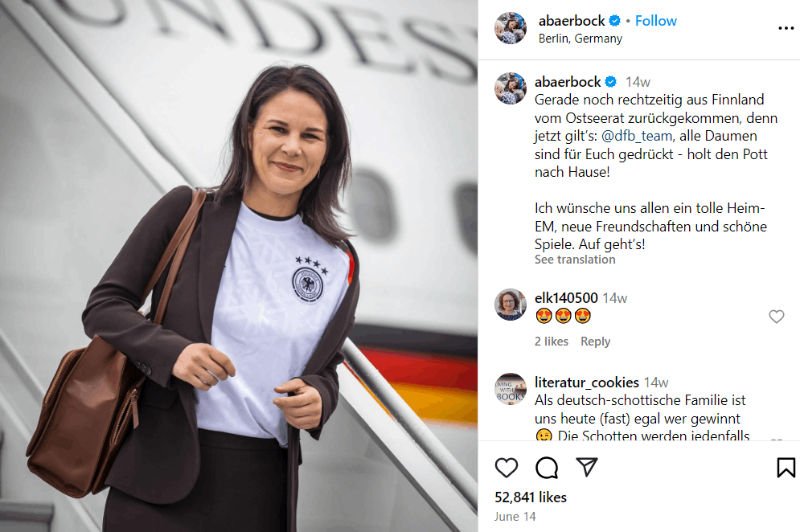Viewport: 800px width, 532px height.
Task: Expand See translation under the caption
Action: tap(575, 260)
